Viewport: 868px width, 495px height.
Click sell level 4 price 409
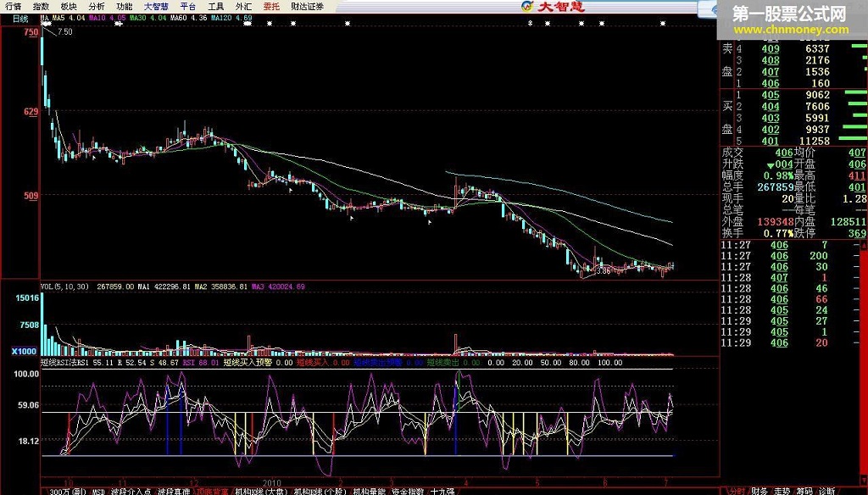click(x=770, y=48)
